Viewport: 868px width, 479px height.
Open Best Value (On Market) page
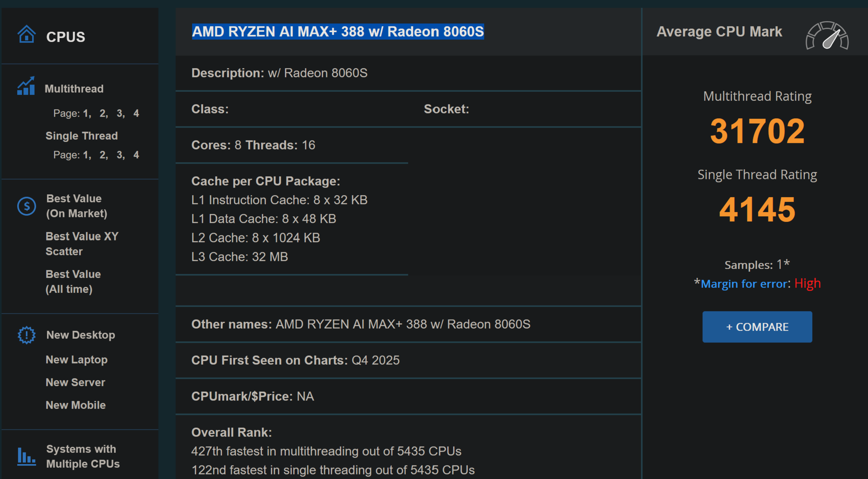tap(76, 206)
